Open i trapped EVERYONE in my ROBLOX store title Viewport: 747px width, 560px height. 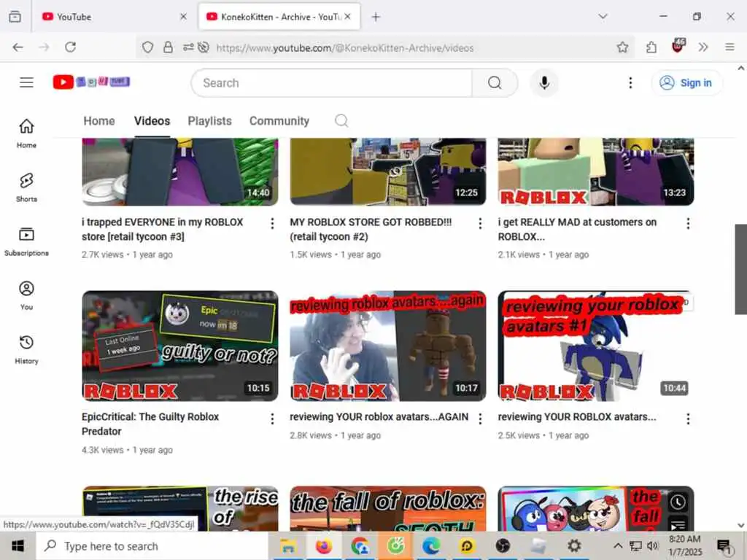click(163, 229)
